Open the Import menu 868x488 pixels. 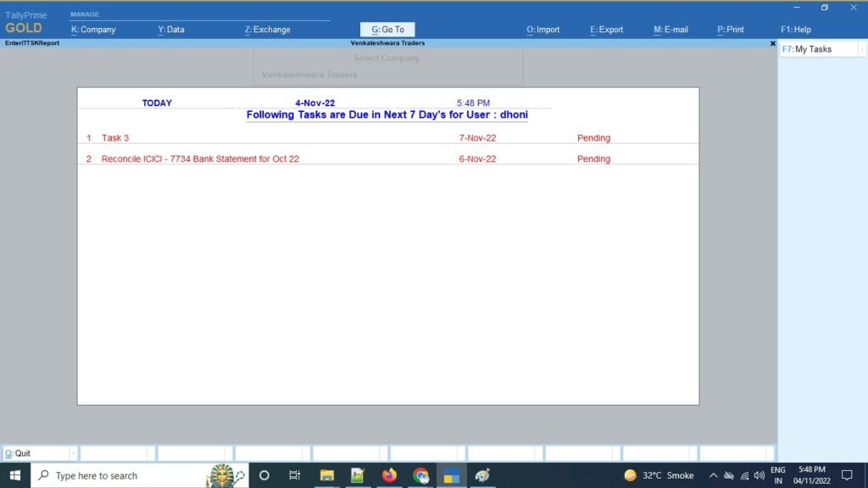542,30
